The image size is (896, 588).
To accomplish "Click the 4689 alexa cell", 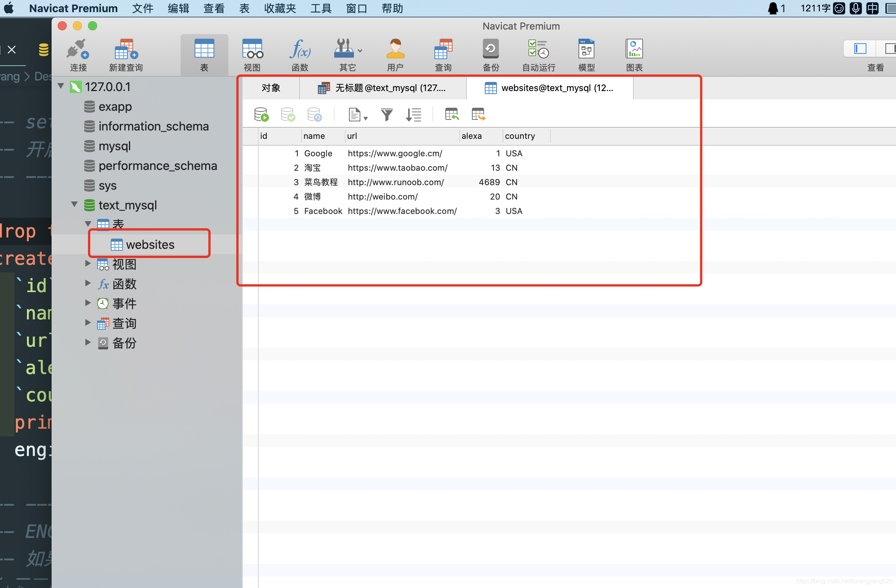I will coord(489,182).
